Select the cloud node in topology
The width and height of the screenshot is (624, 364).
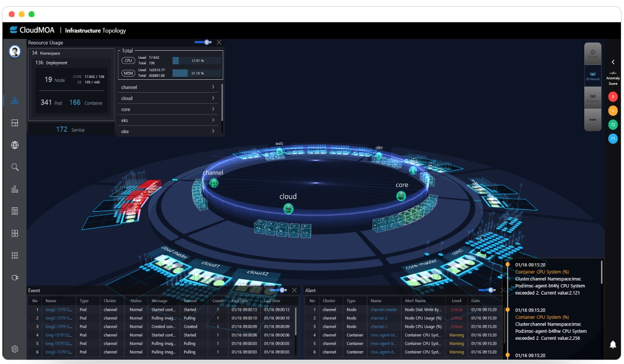288,209
